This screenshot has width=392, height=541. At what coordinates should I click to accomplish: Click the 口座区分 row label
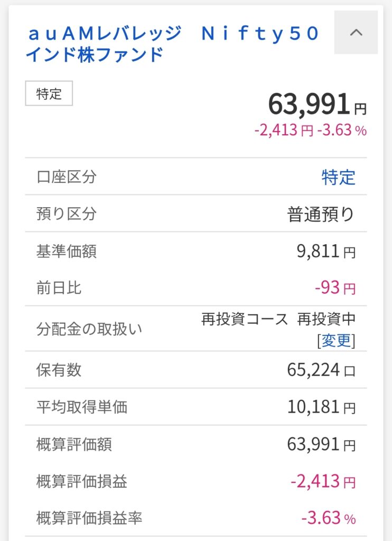tap(67, 177)
